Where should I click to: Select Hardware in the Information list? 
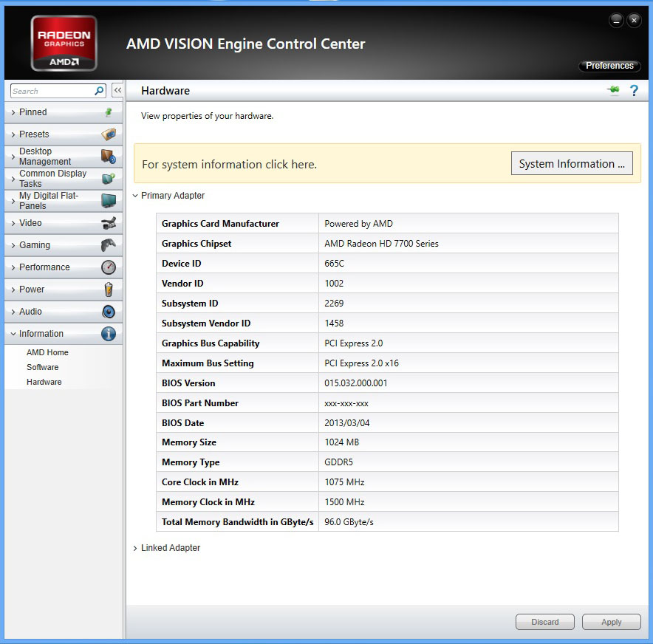(x=44, y=382)
